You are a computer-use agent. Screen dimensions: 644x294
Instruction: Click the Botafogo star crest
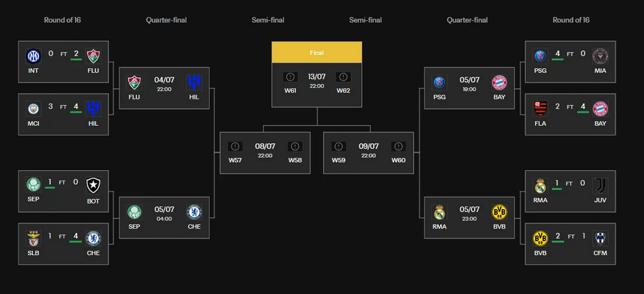(93, 186)
